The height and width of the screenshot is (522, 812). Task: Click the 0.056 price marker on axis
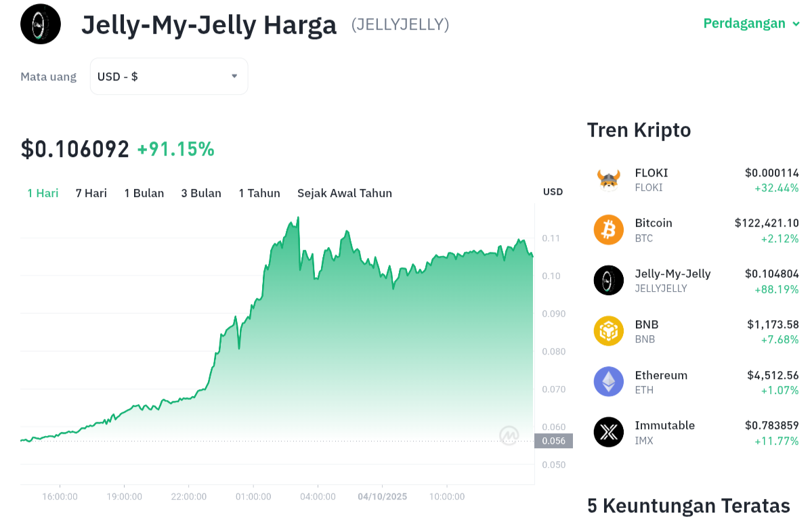553,441
